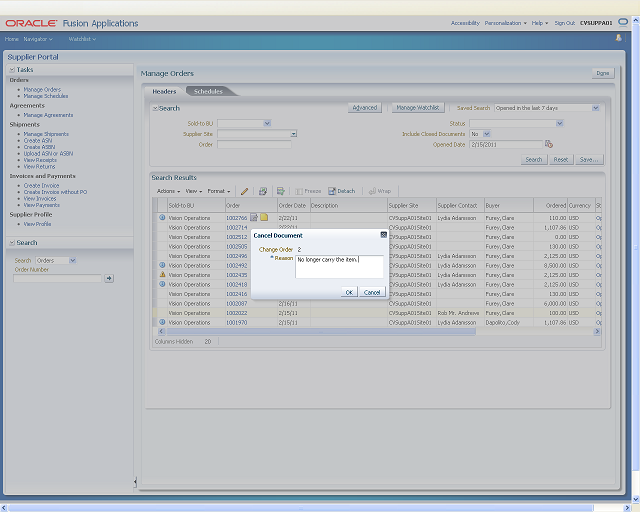Viewport: 640px width, 512px height.
Task: Click the document icon next to order 1002766
Action: pyautogui.click(x=254, y=218)
